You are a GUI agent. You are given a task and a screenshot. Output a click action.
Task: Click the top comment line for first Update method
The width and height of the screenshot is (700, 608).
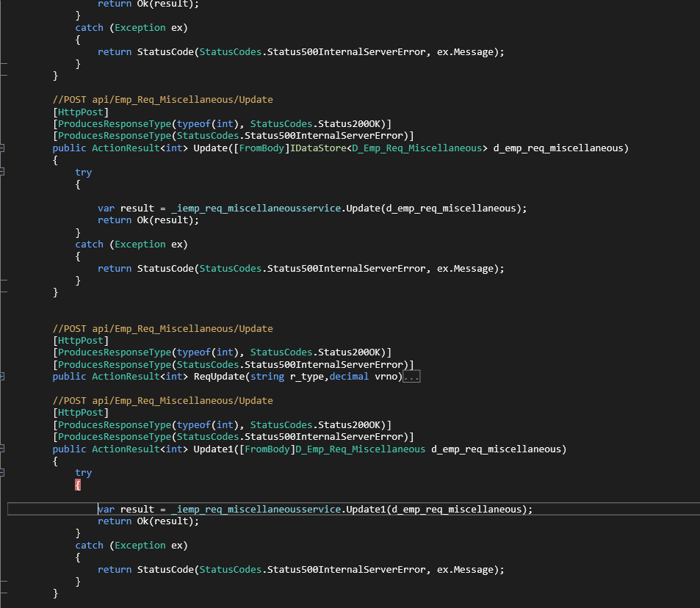point(162,100)
